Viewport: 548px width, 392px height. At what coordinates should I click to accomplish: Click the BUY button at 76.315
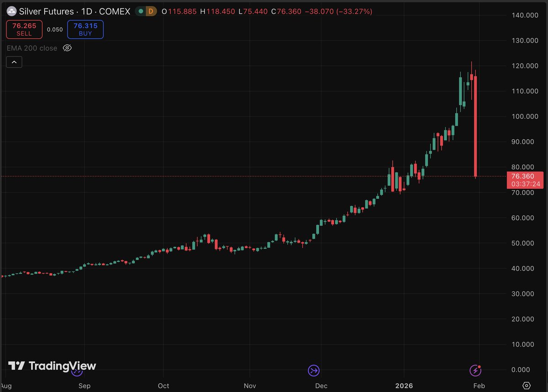tap(85, 29)
